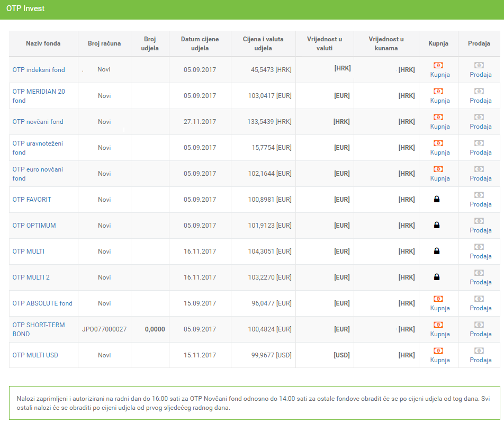Click the lock icon in the OTP FAVORIT row
Image resolution: width=504 pixels, height=422 pixels.
pyautogui.click(x=436, y=199)
